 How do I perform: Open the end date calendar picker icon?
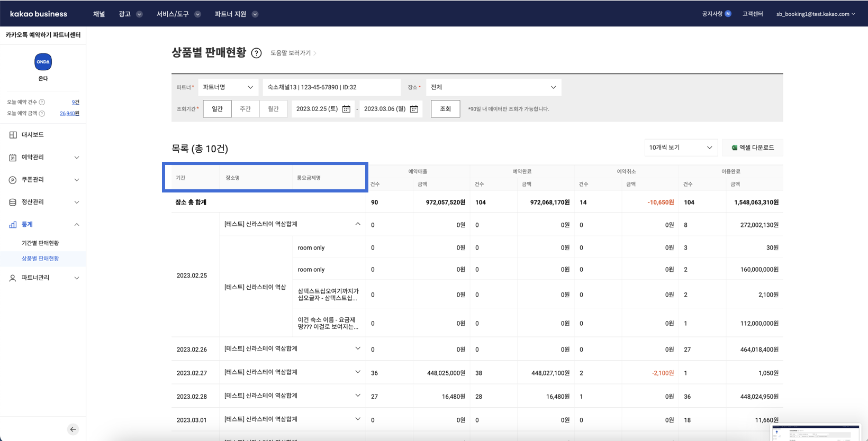tap(414, 109)
